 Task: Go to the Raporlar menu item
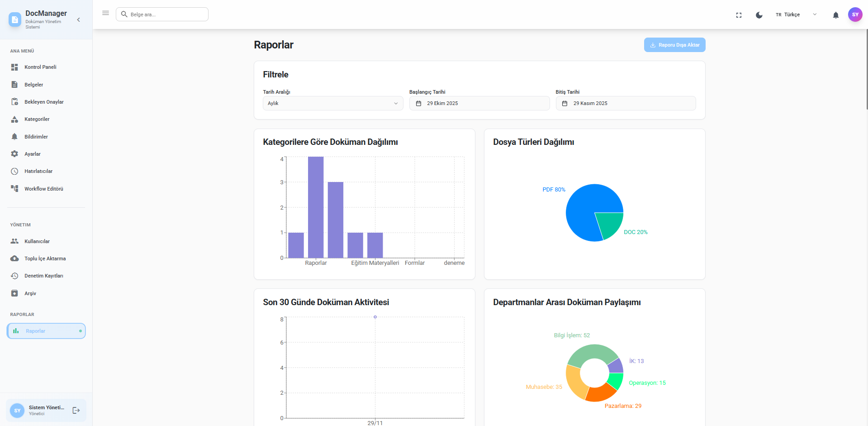pos(46,331)
